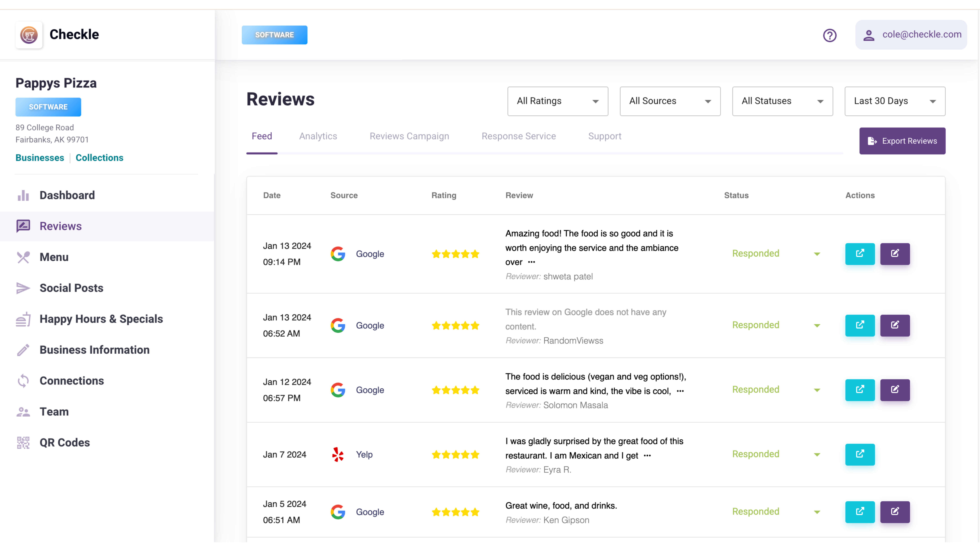The image size is (980, 551).
Task: Open the Collections link
Action: [99, 158]
